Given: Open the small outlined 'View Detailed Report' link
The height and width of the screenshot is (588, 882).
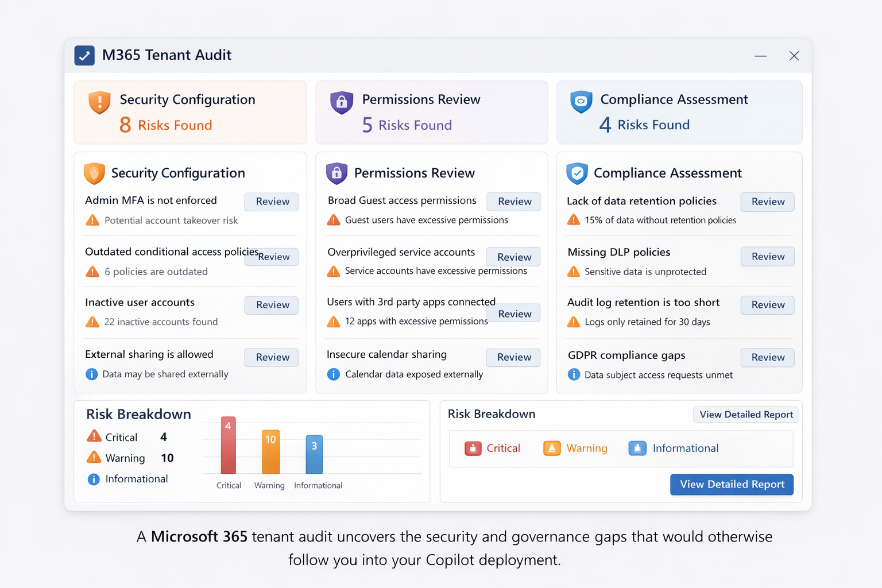Looking at the screenshot, I should [x=746, y=415].
